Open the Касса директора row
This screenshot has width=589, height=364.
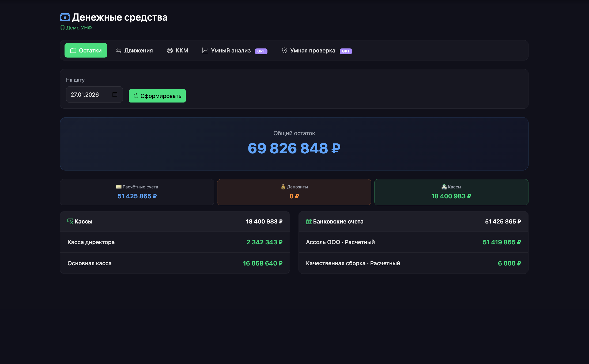click(175, 242)
